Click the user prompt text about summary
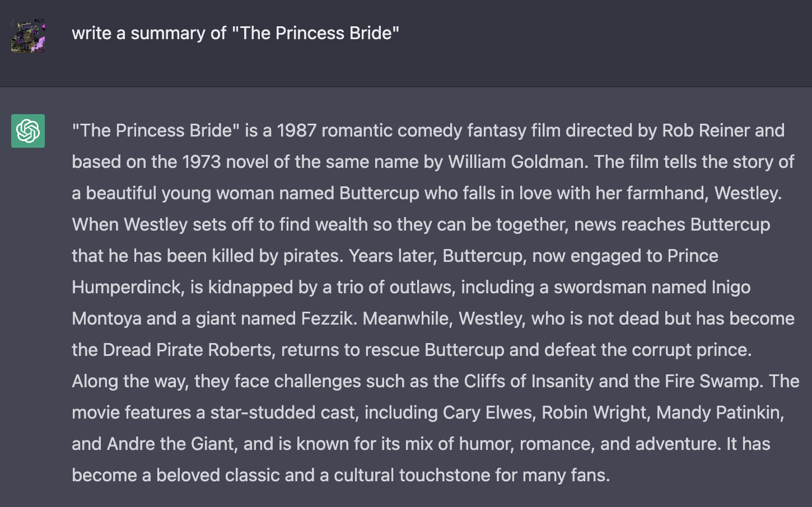The image size is (812, 507). [235, 33]
